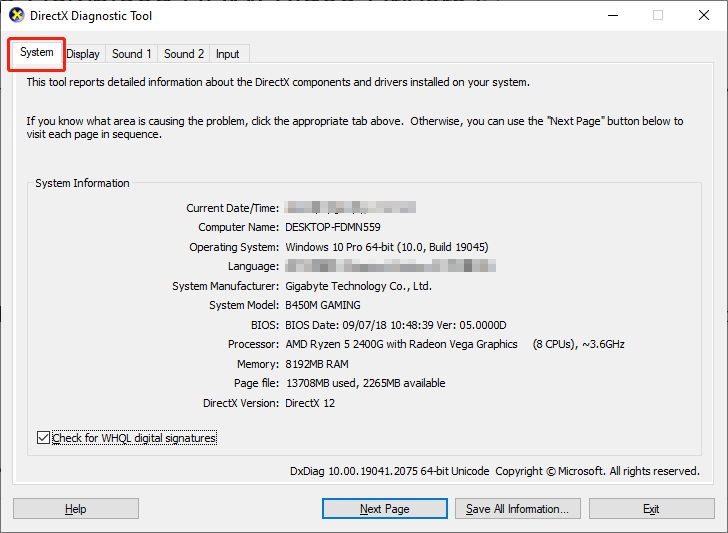Click the System Information group label
Screen dimensions: 728x533
[82, 183]
